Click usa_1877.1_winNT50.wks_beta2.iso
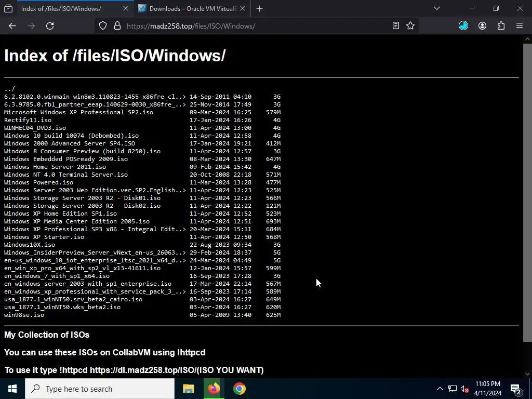The height and width of the screenshot is (399, 532). click(62, 308)
